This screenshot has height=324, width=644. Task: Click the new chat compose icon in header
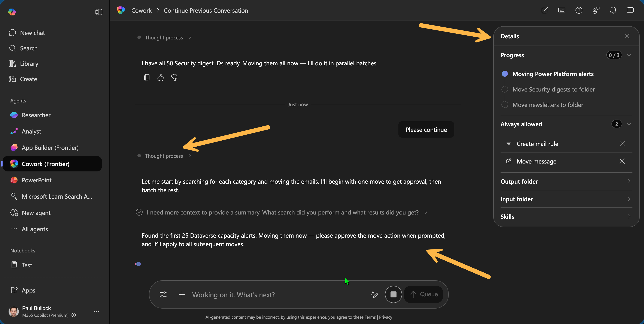(544, 10)
